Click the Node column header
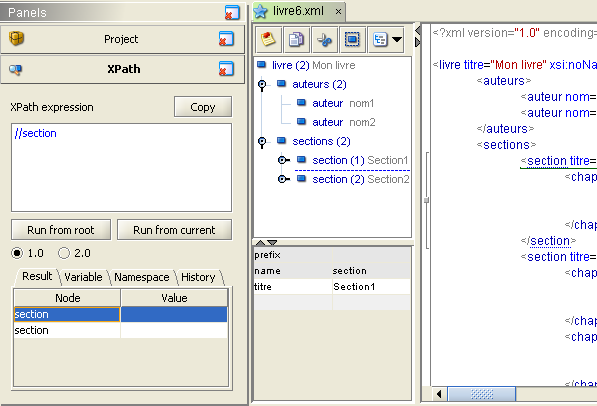The height and width of the screenshot is (406, 597). pos(67,298)
